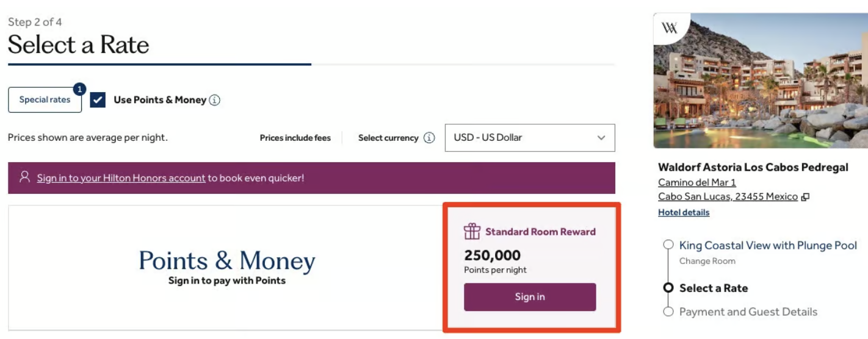Open the USD - US Dollar currency dropdown
This screenshot has height=339, width=868.
coord(530,138)
